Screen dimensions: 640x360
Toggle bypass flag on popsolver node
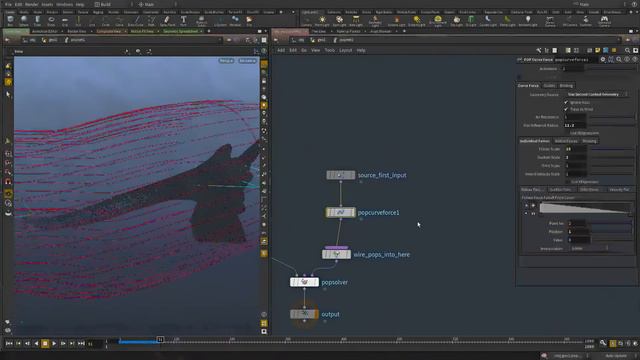pos(293,282)
